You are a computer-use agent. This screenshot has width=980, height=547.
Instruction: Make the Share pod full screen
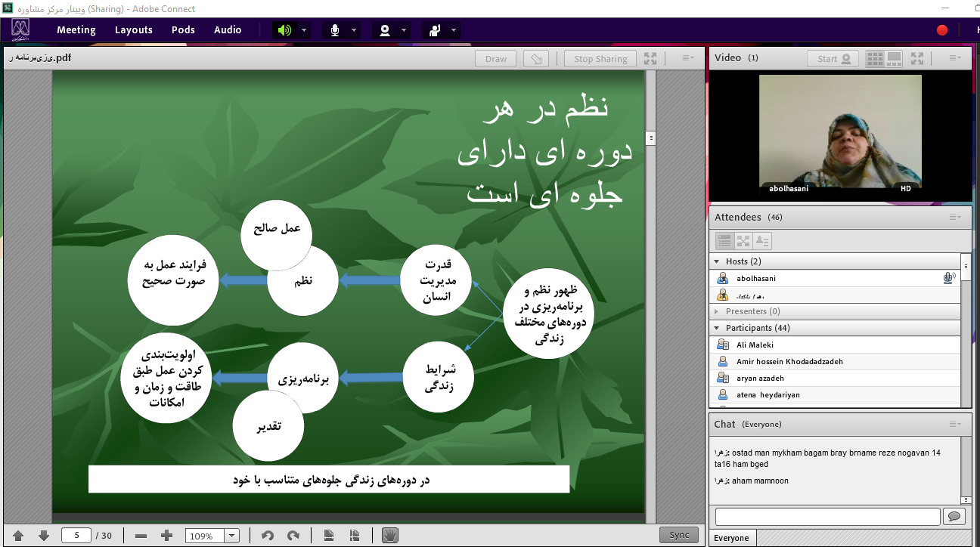tap(650, 58)
